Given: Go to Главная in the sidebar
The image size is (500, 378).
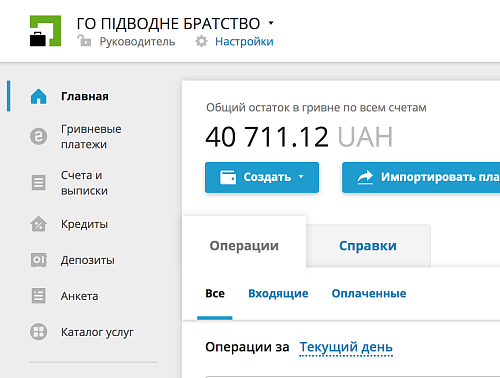Looking at the screenshot, I should pos(85,96).
